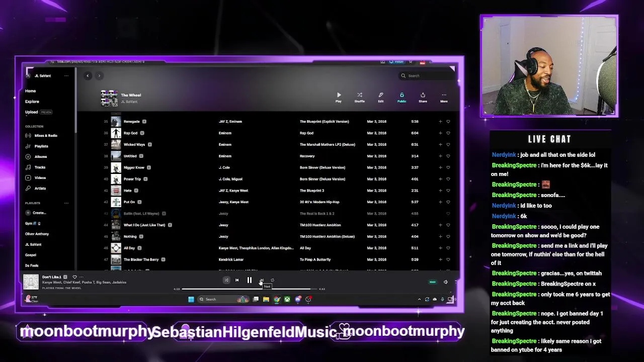The image size is (644, 362).
Task: Favorite the now playing Don't Like.1
Action: click(74, 277)
